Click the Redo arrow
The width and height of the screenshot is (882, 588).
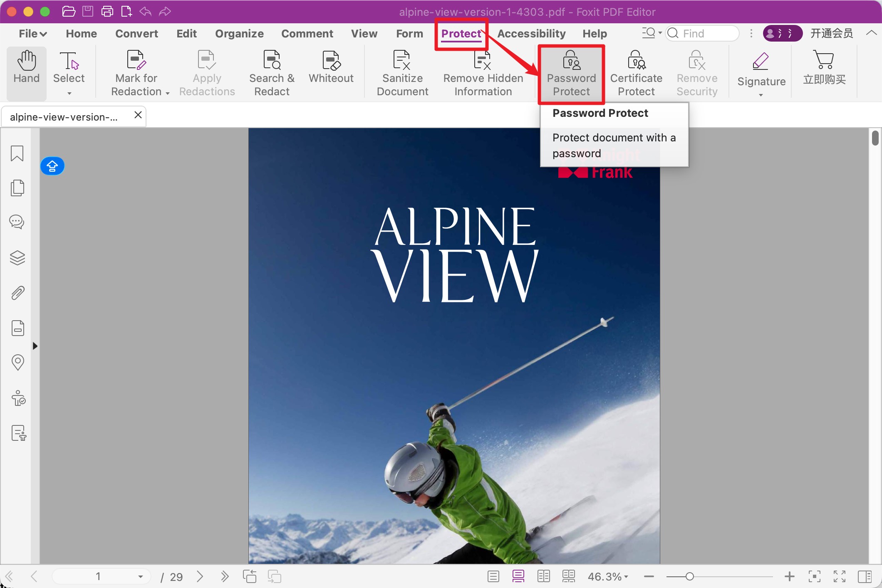coord(165,11)
